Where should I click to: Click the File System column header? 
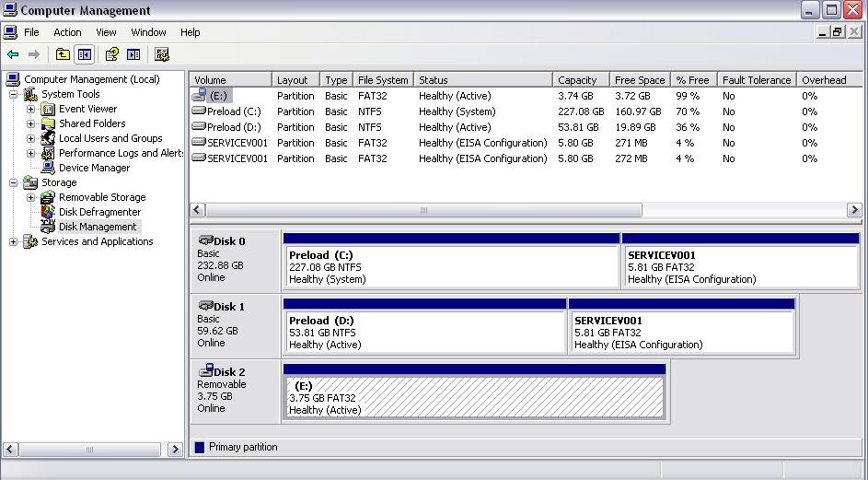[x=383, y=80]
